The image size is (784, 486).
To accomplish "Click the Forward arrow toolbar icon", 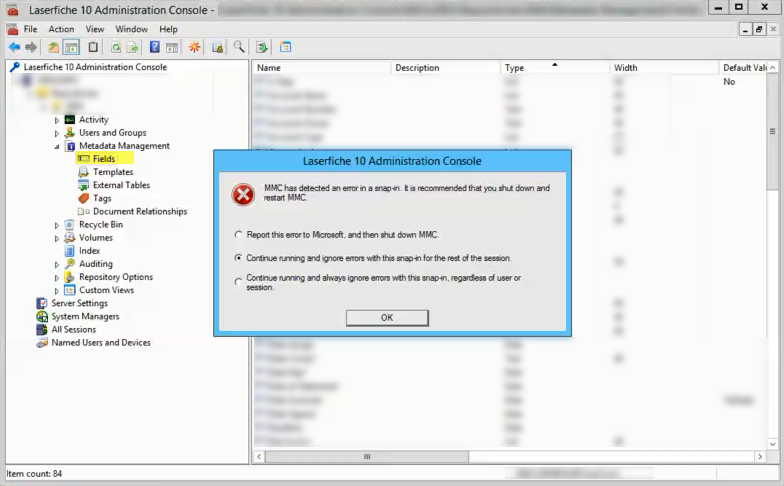I will pos(31,47).
